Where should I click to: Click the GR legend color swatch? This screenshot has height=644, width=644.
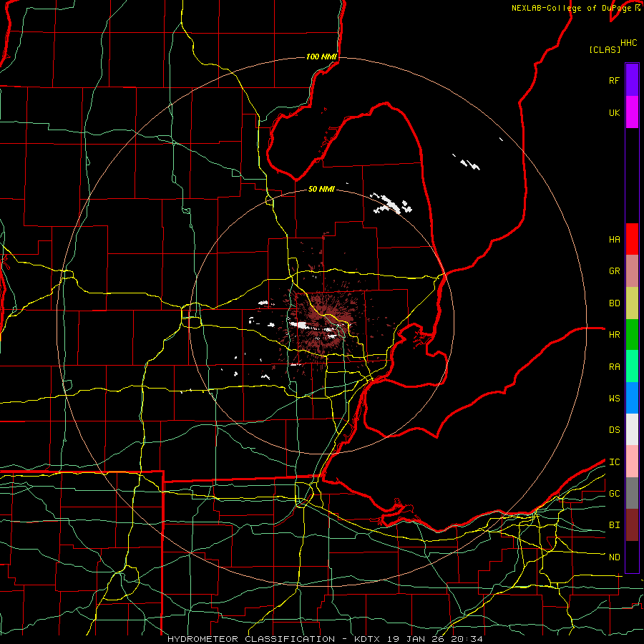(632, 271)
